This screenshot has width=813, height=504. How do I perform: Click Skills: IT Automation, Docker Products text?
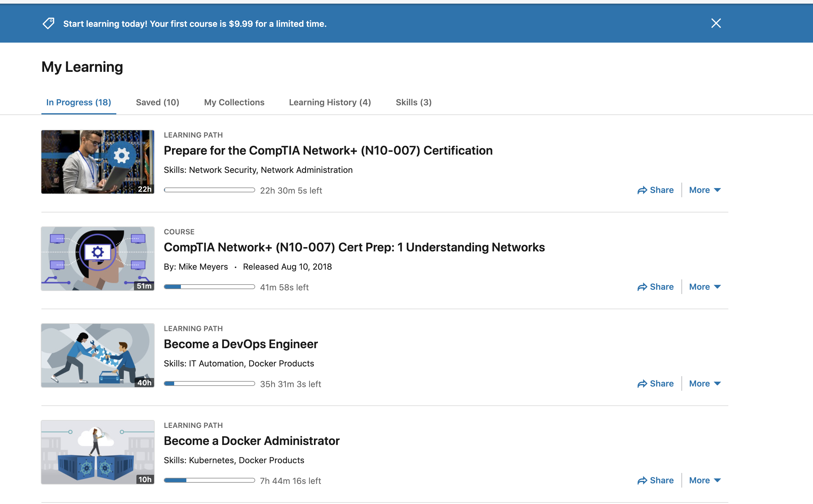click(239, 363)
